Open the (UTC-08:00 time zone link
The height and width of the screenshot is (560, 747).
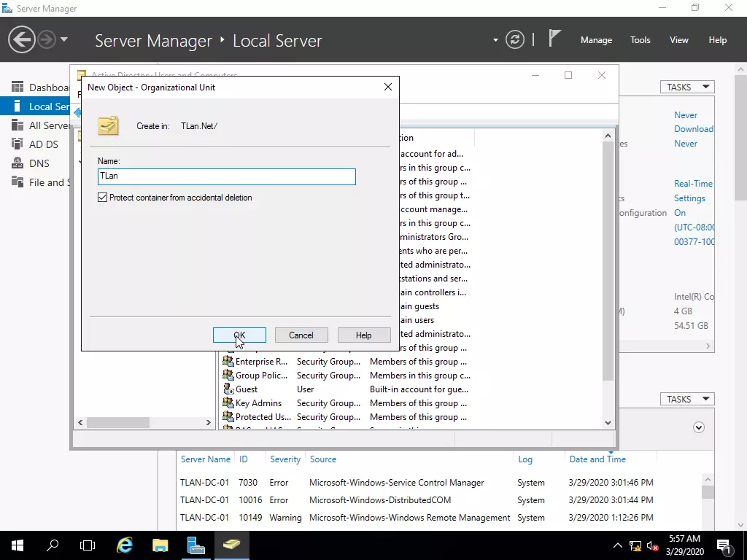click(694, 227)
